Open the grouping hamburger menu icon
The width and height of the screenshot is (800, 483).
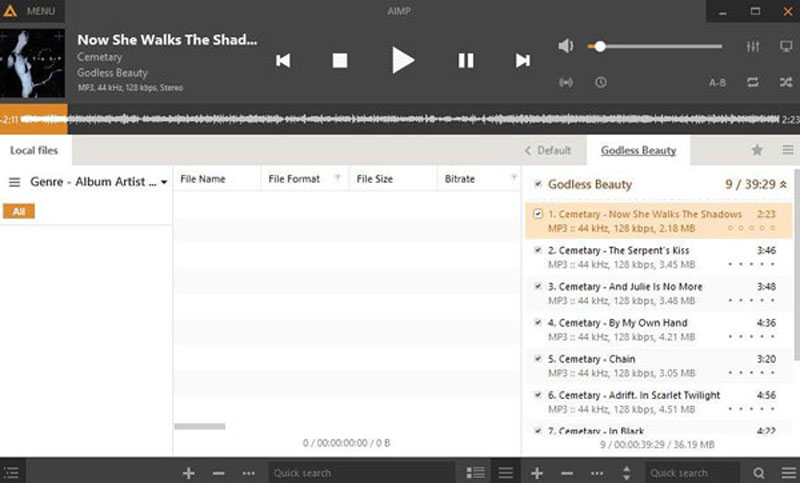[x=14, y=182]
